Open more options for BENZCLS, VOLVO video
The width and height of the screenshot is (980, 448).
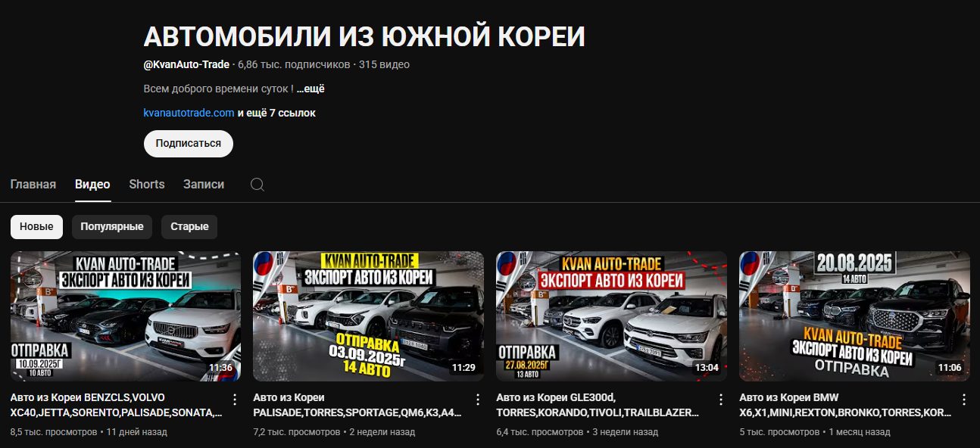pyautogui.click(x=235, y=400)
